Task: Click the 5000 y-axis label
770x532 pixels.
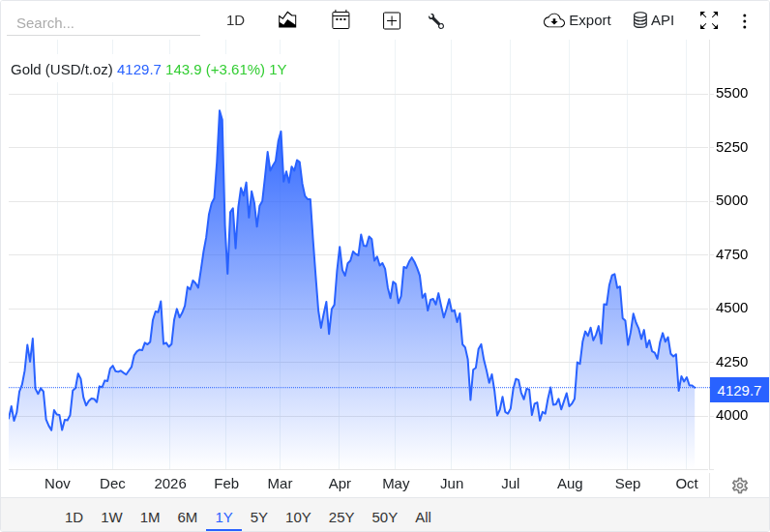Action: point(731,200)
